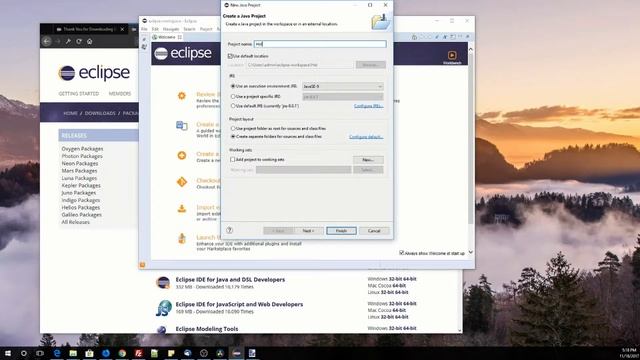Viewport: 640px width, 360px height.
Task: Click the Next button in the wizard
Action: click(308, 231)
